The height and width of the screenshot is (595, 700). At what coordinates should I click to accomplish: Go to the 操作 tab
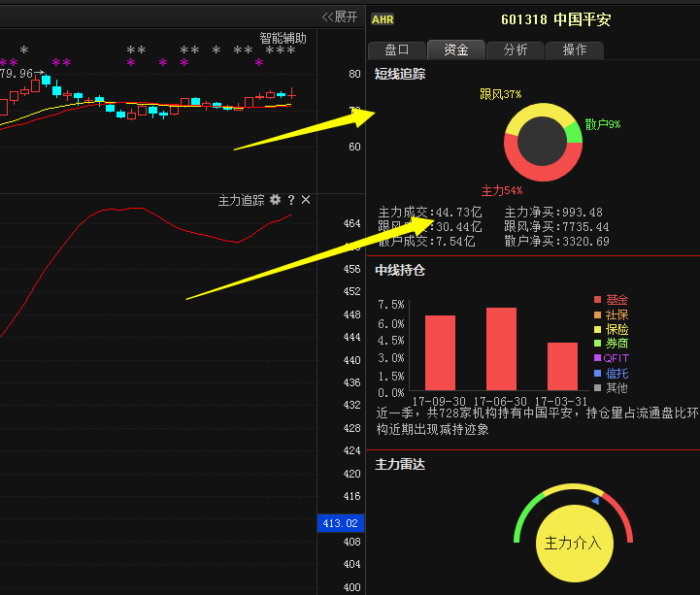(x=575, y=50)
